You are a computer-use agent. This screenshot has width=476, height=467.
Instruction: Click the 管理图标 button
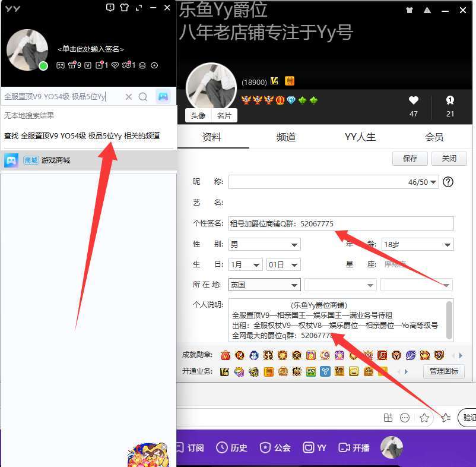[444, 371]
